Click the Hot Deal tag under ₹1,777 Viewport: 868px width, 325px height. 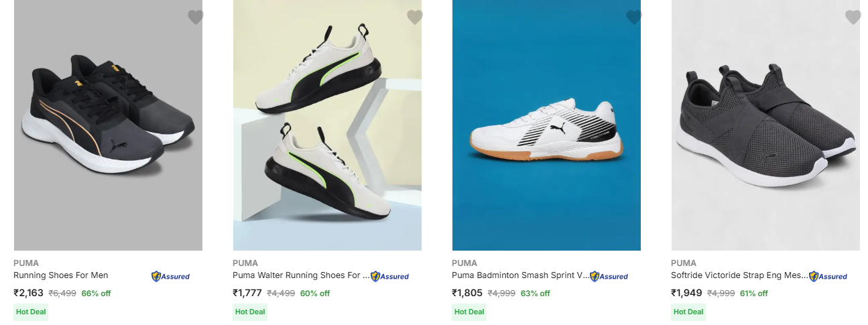point(250,312)
